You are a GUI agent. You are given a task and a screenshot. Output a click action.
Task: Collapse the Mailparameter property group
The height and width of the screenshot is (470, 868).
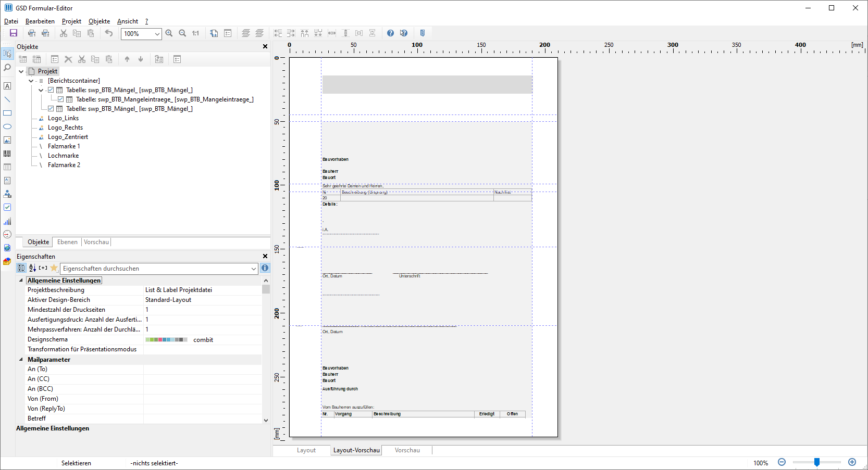coord(21,360)
